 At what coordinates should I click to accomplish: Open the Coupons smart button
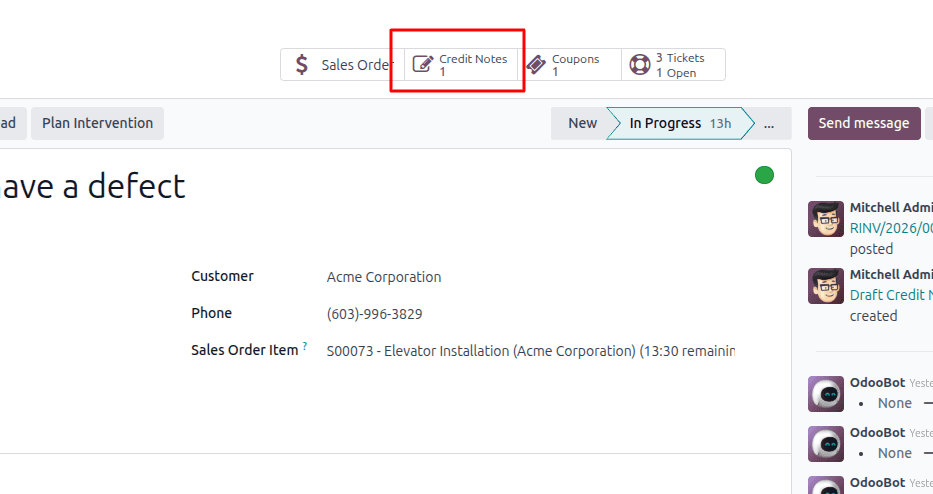click(569, 64)
